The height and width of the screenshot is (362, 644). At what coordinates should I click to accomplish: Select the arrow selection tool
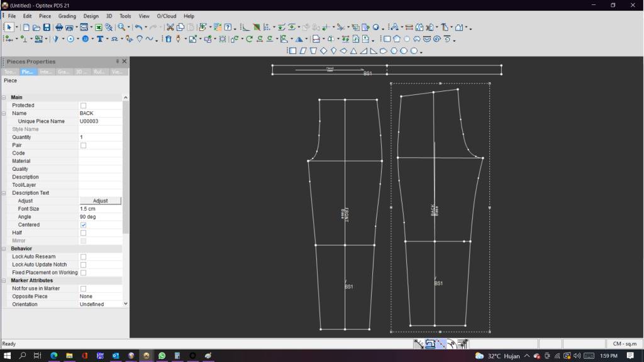(9, 27)
